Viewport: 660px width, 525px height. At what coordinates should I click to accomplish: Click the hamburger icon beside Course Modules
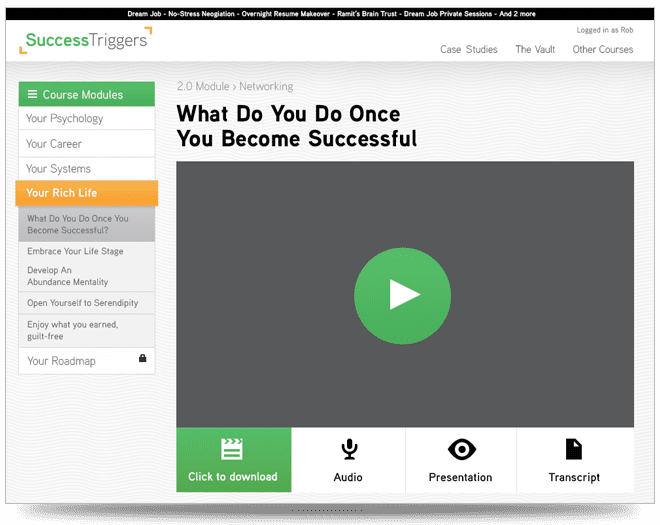pos(32,94)
